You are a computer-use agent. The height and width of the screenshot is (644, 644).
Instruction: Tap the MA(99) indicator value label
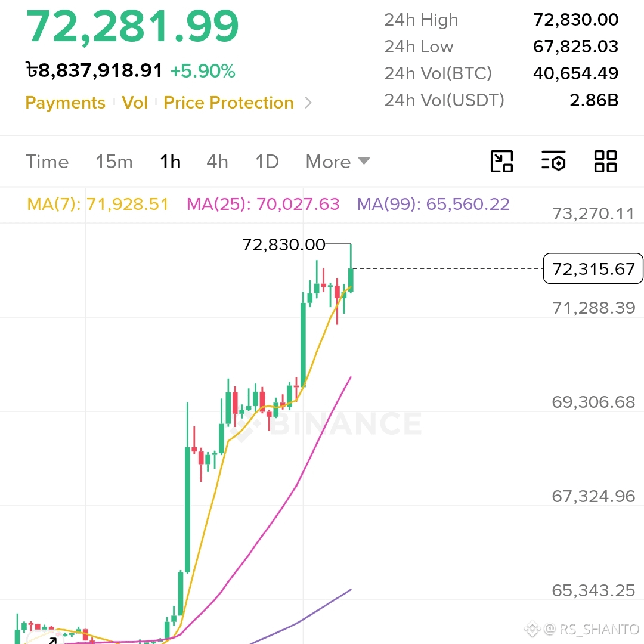coord(433,204)
